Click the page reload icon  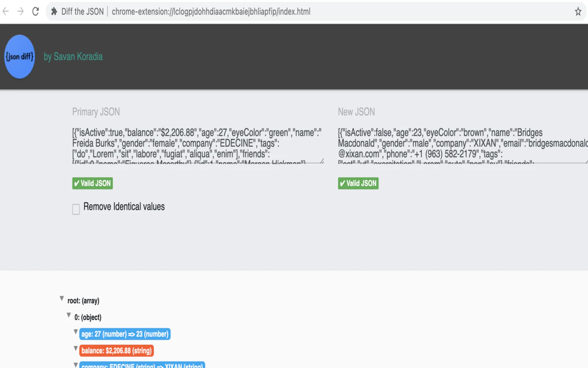35,11
